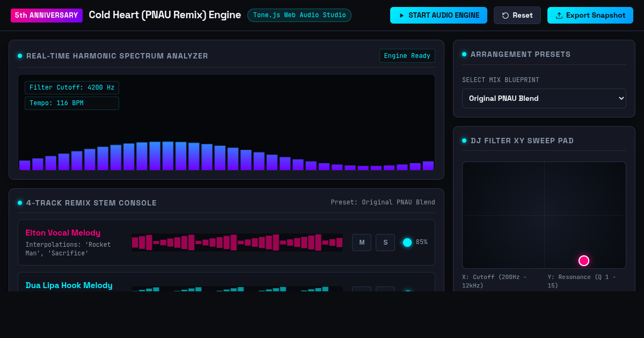The image size is (644, 338).
Task: Click the Preset: Original PNAU Blend label
Action: click(383, 202)
